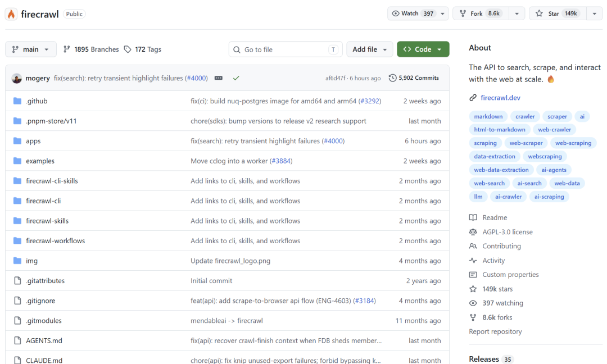The image size is (607, 364).
Task: Open the Releases 35 section heading
Action: (x=491, y=359)
